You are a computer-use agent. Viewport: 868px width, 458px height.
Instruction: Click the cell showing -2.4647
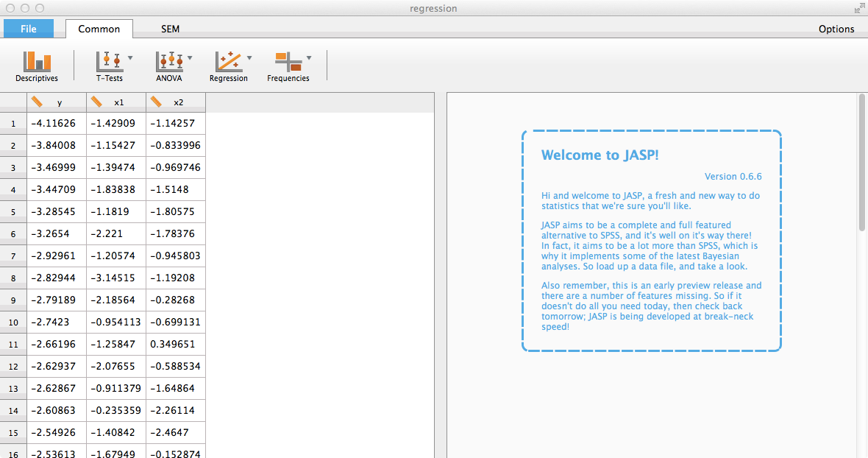click(x=176, y=433)
